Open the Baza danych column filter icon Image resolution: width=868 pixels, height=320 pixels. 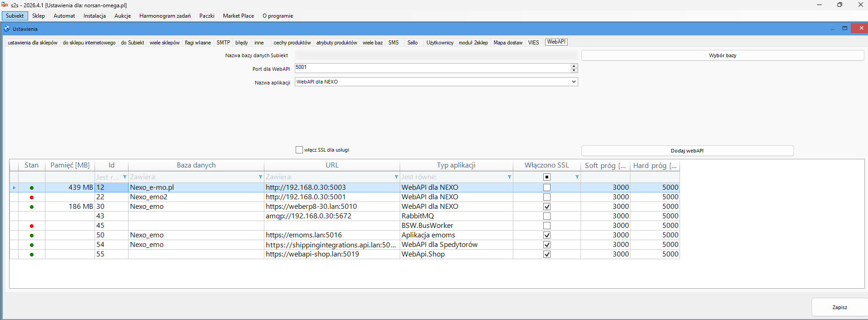(x=260, y=177)
